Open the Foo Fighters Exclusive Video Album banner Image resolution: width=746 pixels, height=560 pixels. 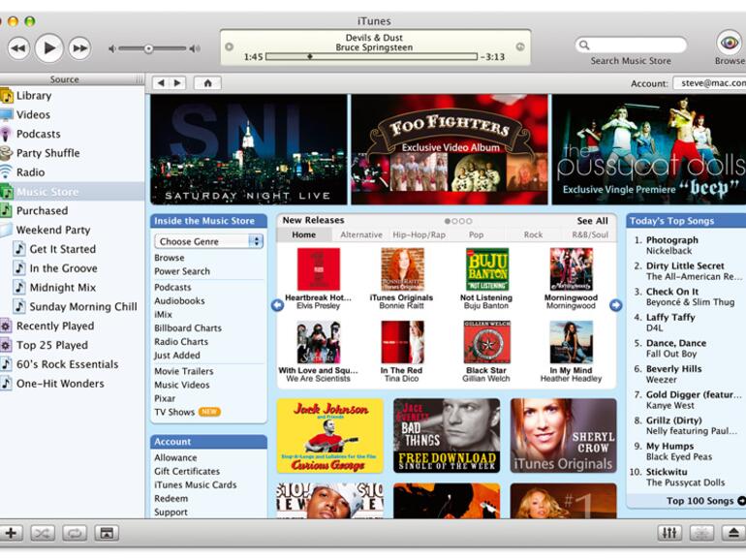[x=450, y=149]
